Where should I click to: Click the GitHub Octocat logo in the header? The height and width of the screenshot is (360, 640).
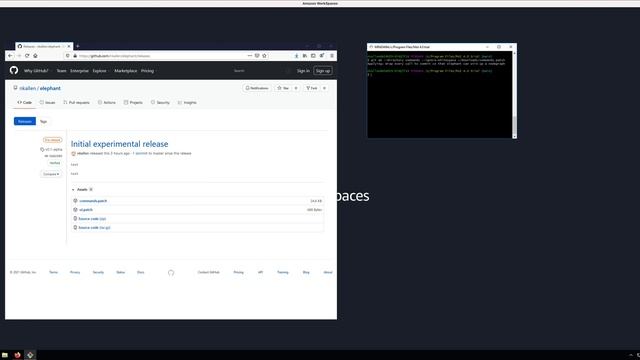pyautogui.click(x=14, y=71)
